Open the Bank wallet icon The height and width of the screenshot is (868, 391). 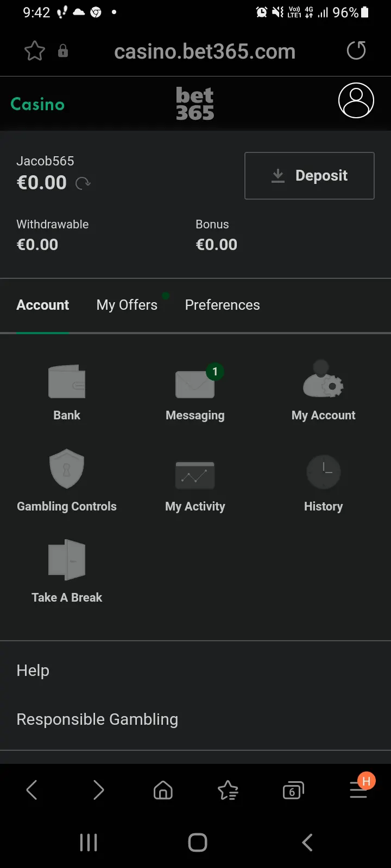click(x=67, y=382)
